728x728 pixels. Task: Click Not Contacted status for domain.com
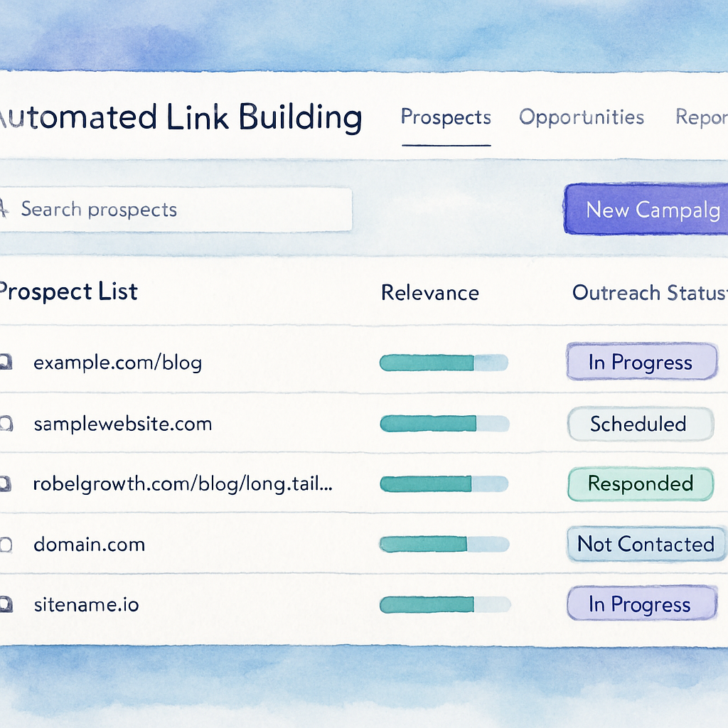[x=646, y=544]
